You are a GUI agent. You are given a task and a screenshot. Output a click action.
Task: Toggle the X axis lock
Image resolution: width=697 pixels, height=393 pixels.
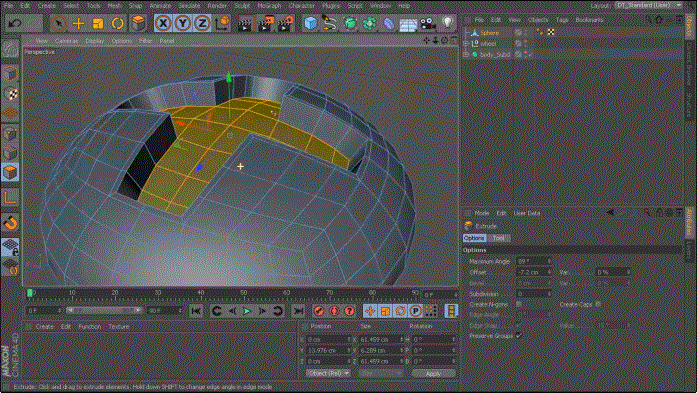click(164, 23)
